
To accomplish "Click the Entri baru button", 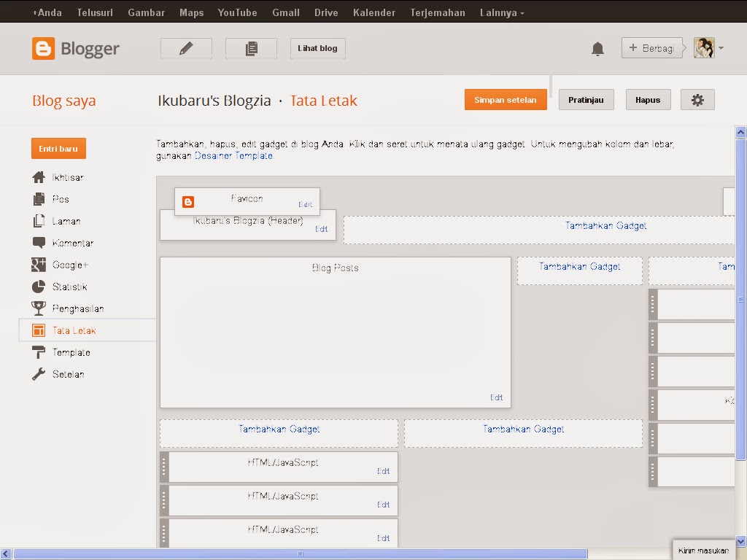I will click(x=58, y=149).
